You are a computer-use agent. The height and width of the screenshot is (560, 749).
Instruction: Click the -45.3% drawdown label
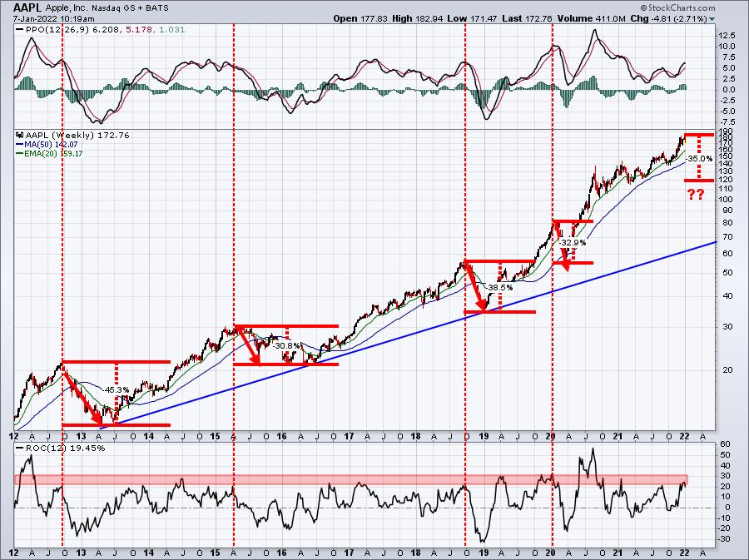pyautogui.click(x=116, y=389)
